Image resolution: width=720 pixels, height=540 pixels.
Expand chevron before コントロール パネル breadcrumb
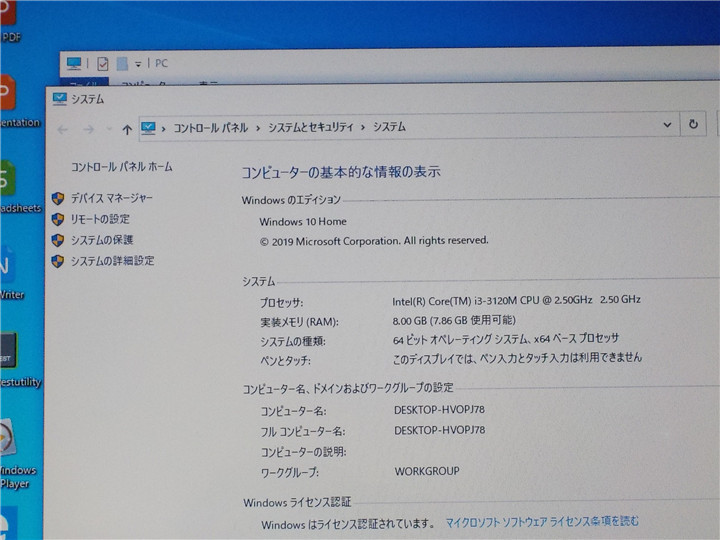(x=163, y=129)
